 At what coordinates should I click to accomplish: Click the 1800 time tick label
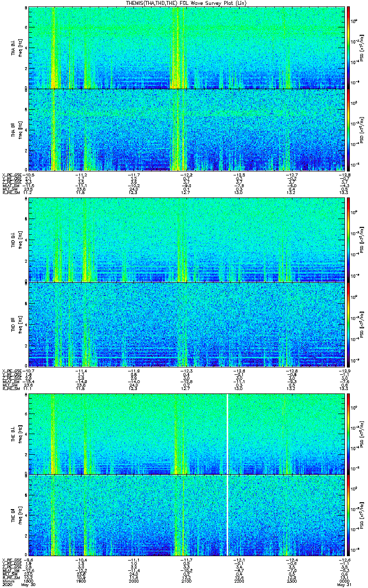(28, 581)
